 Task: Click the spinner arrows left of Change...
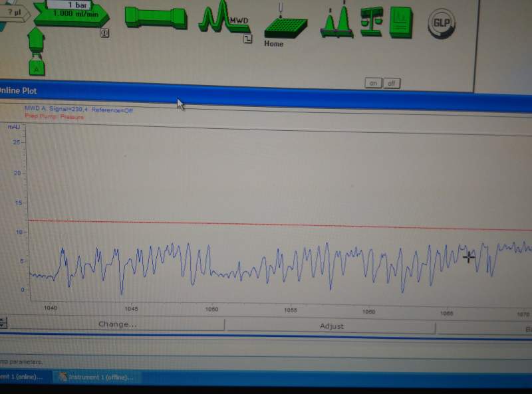click(3, 322)
